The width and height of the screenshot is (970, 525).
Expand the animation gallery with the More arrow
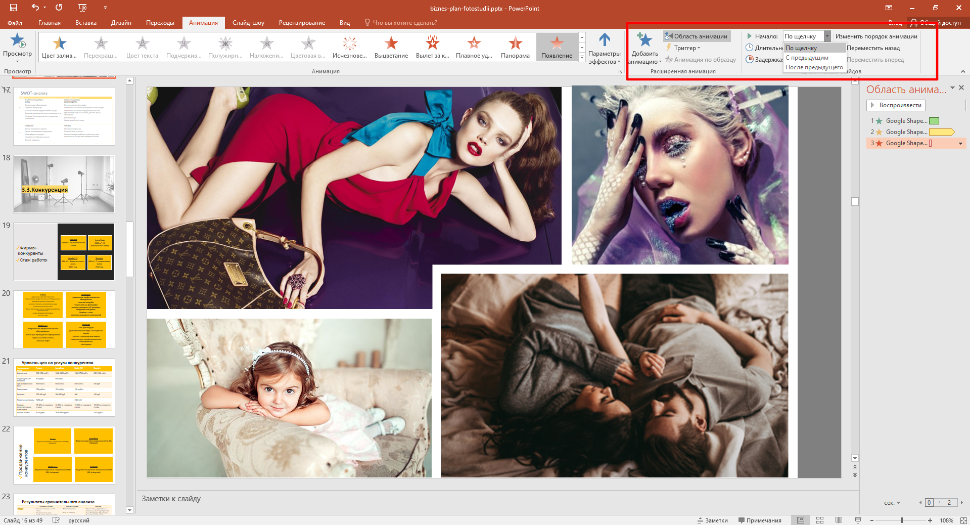point(582,57)
